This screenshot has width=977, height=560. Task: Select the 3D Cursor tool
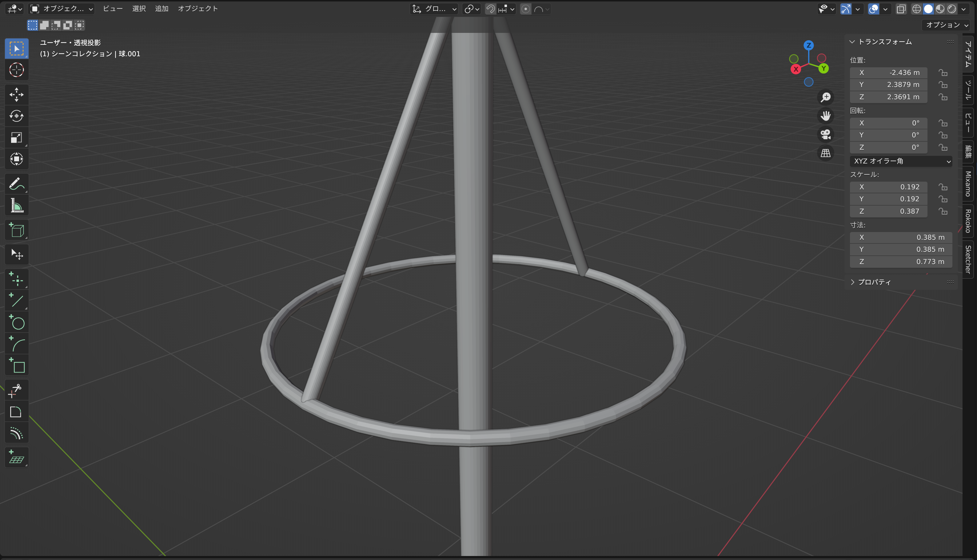pos(17,70)
